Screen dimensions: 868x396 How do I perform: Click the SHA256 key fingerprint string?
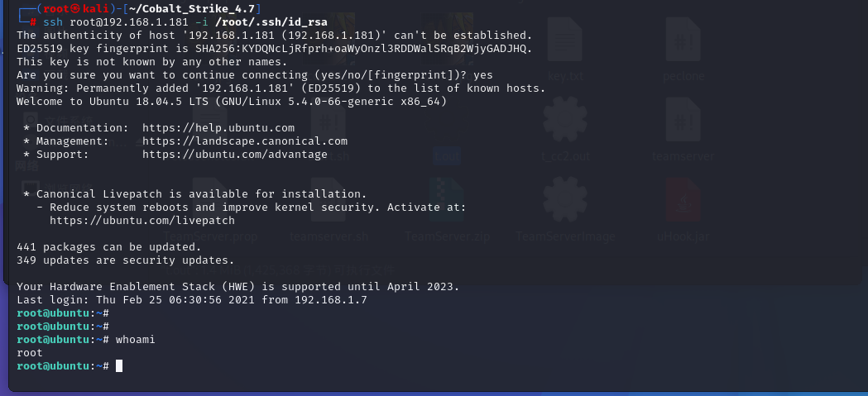(363, 49)
